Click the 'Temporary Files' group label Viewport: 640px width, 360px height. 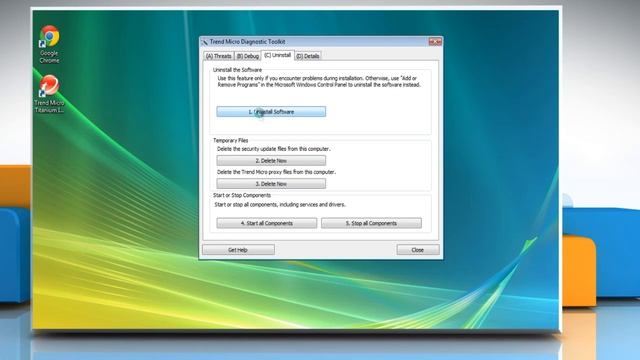point(230,140)
